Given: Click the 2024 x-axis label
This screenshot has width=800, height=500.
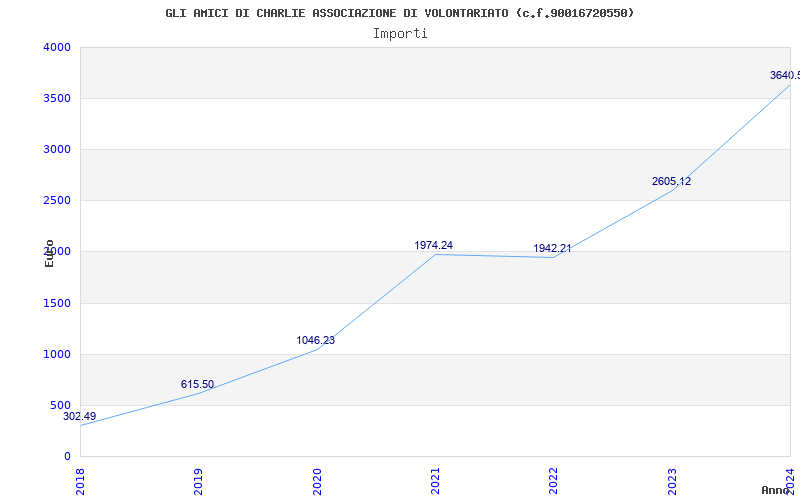Looking at the screenshot, I should [x=790, y=481].
